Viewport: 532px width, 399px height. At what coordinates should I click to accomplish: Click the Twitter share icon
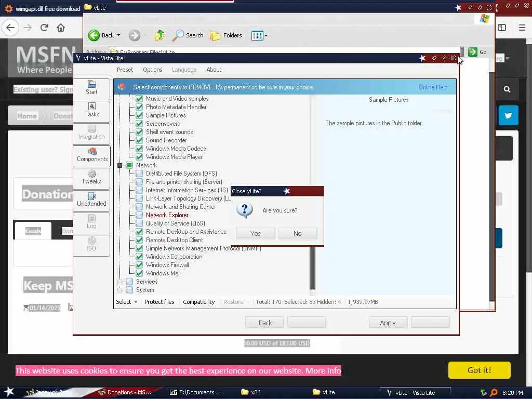tap(508, 115)
